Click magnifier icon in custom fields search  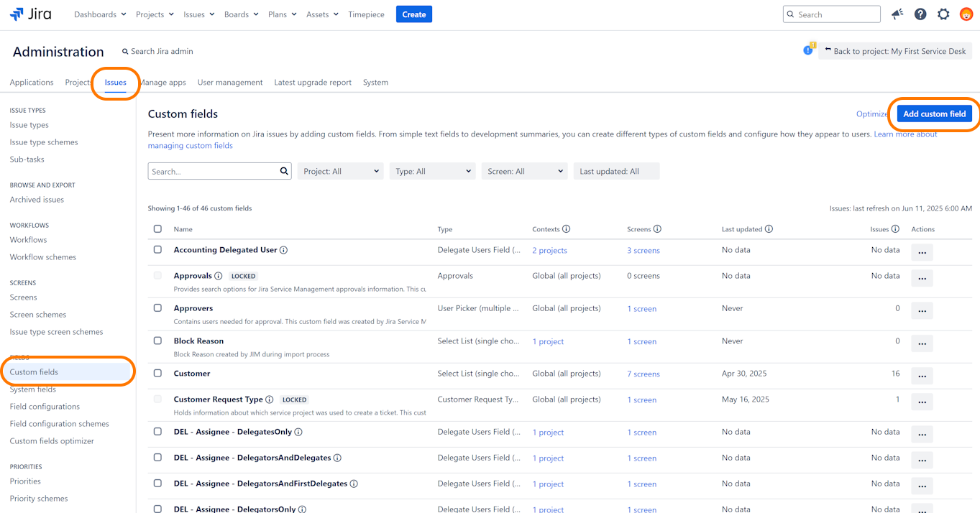pyautogui.click(x=284, y=171)
